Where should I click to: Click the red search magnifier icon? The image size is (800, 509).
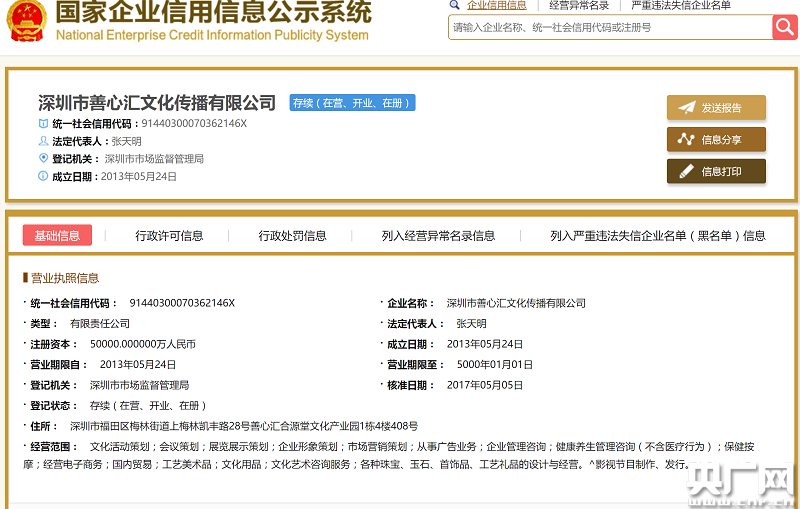pos(785,27)
